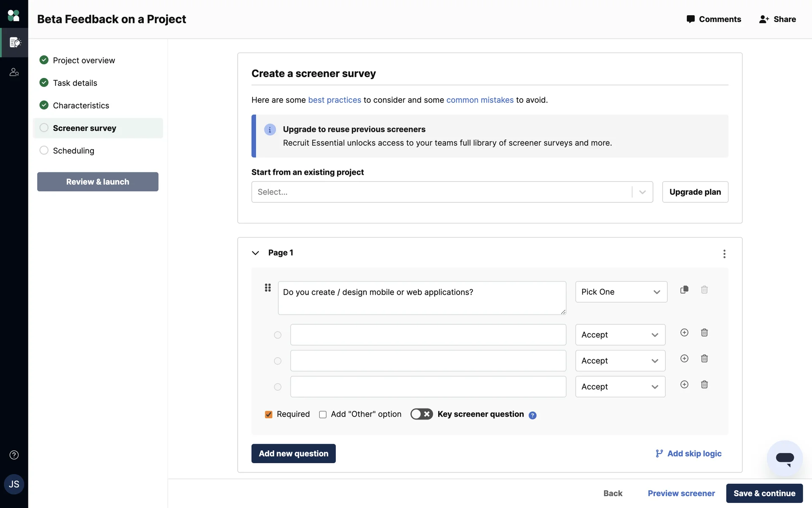Screen dimensions: 812x508
Task: Delete the second answer option
Action: pyautogui.click(x=704, y=359)
